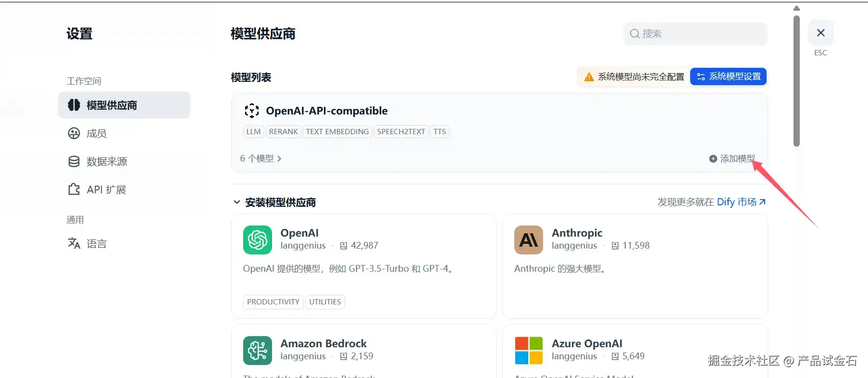Image resolution: width=868 pixels, height=378 pixels.
Task: Open the 模型供应商 sidebar item
Action: click(x=124, y=105)
